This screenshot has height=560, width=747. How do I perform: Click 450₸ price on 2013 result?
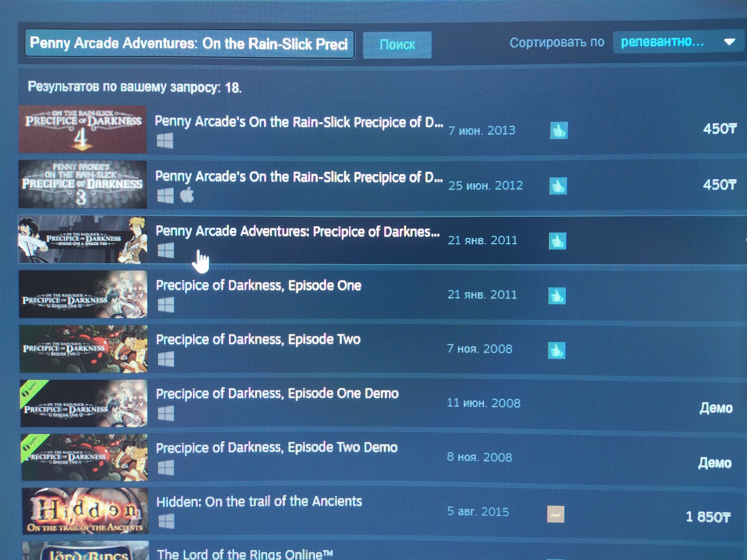tap(720, 129)
